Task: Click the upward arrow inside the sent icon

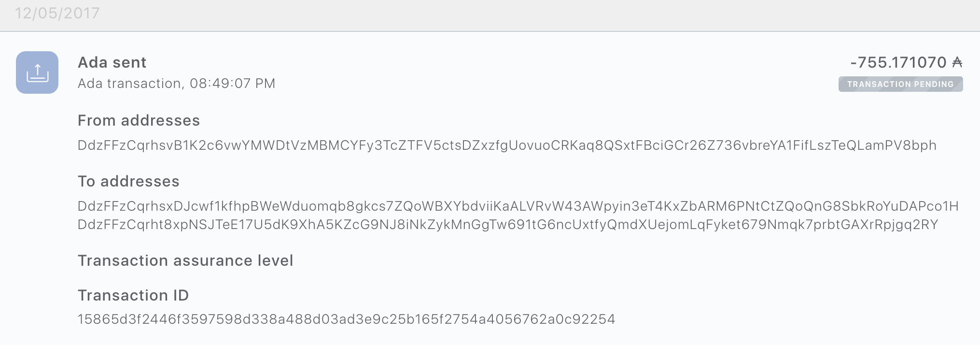Action: coord(38,70)
